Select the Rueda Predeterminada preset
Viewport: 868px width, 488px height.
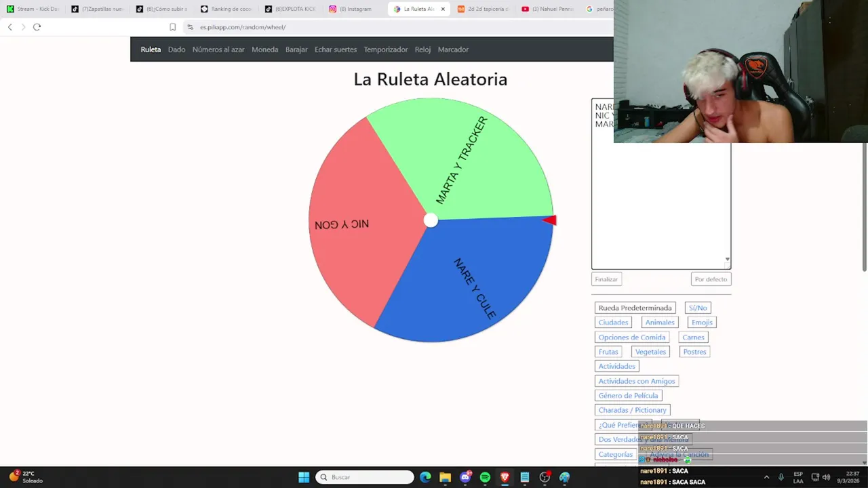[x=635, y=308]
